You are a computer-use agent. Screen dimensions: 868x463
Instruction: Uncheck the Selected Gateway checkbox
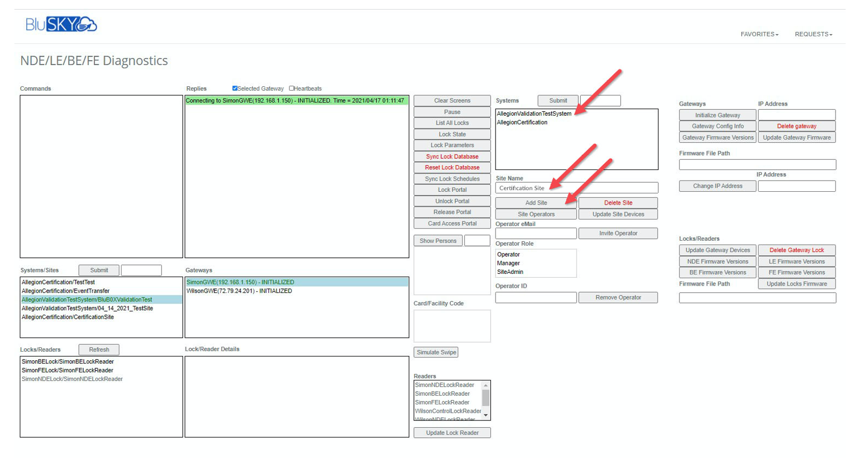coord(234,88)
